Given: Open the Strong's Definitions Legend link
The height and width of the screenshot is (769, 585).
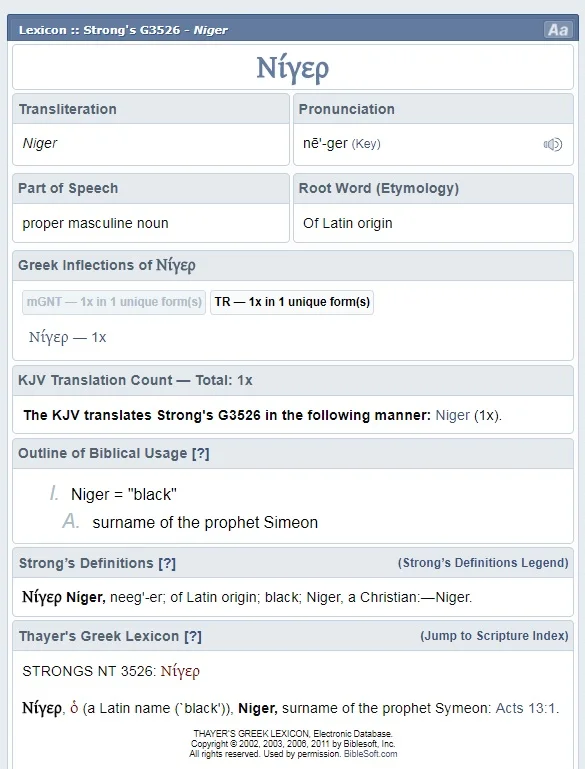Looking at the screenshot, I should click(483, 563).
